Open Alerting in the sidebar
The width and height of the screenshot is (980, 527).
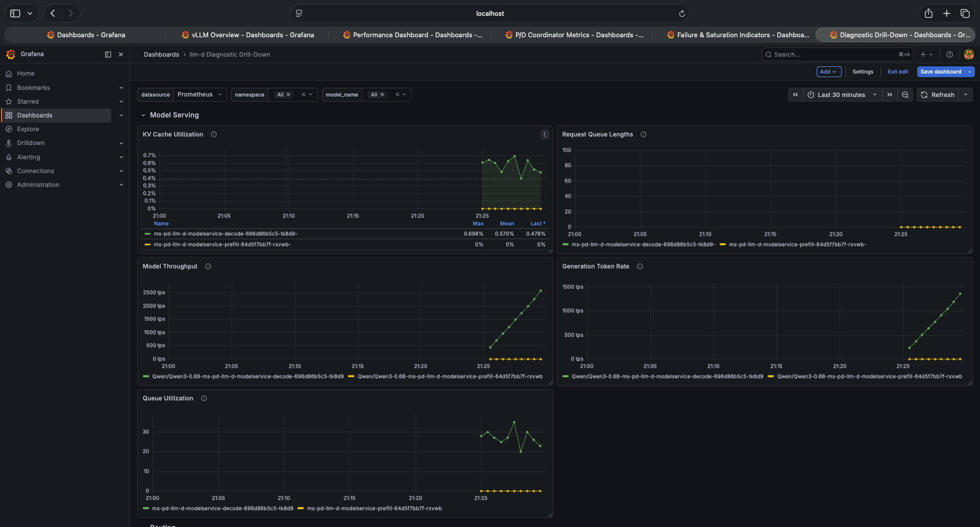28,157
